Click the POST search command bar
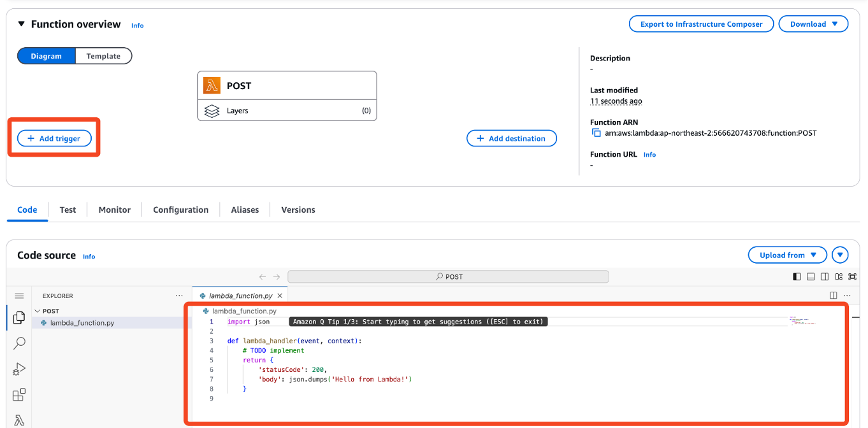The image size is (868, 428). 448,276
